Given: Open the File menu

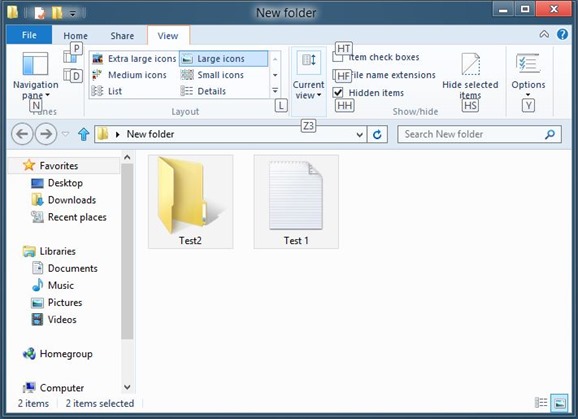Looking at the screenshot, I should click(x=29, y=35).
